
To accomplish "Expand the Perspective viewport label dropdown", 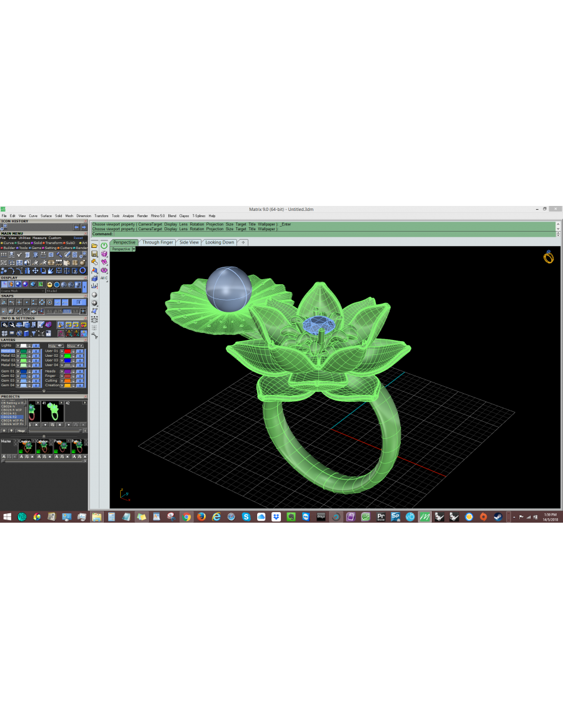I will click(134, 249).
